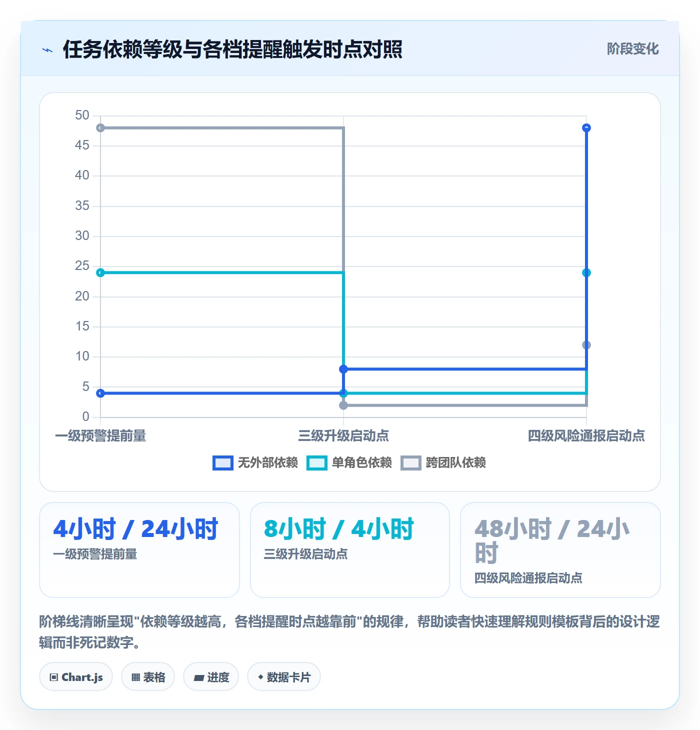Image resolution: width=700 pixels, height=730 pixels.
Task: Select the Chart.js tag
Action: coord(76,677)
